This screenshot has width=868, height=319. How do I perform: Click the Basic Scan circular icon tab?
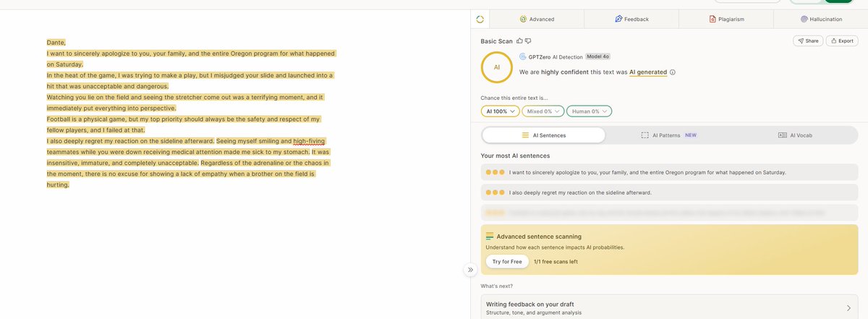pos(480,19)
